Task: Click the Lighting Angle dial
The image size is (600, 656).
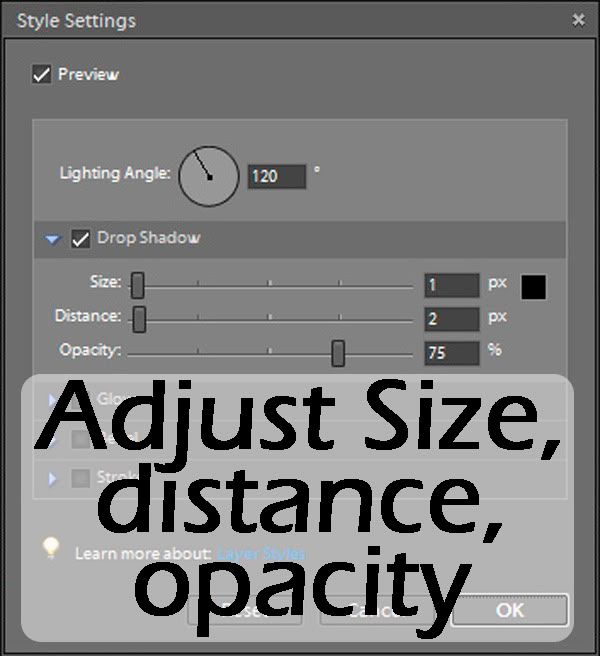Action: (208, 176)
